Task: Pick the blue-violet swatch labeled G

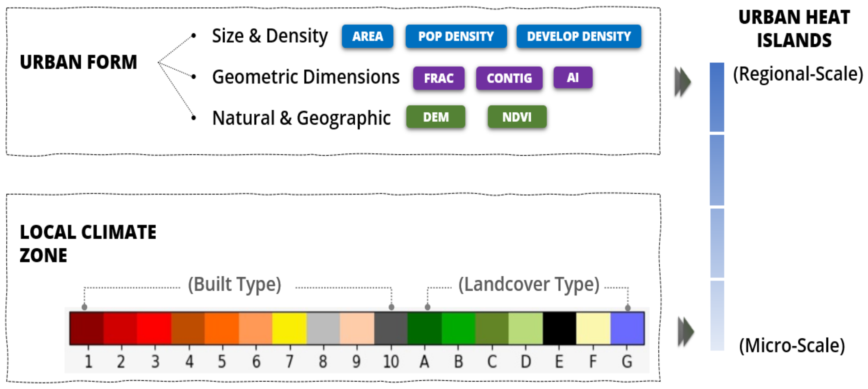Action: [x=627, y=328]
